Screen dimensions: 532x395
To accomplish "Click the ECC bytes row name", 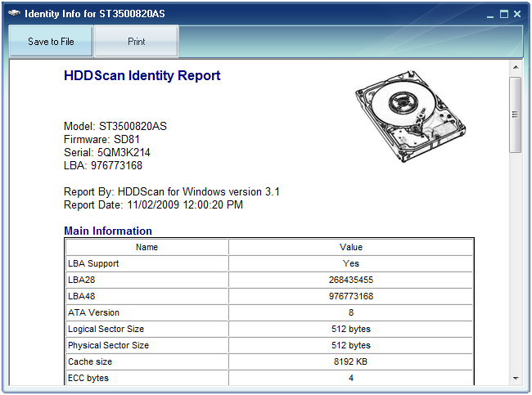I will coord(88,378).
